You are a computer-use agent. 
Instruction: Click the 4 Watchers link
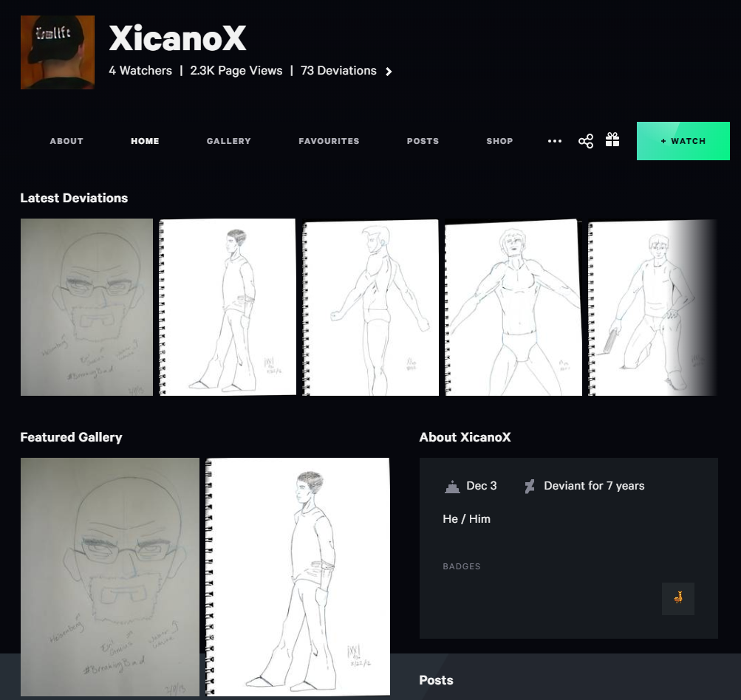[140, 70]
